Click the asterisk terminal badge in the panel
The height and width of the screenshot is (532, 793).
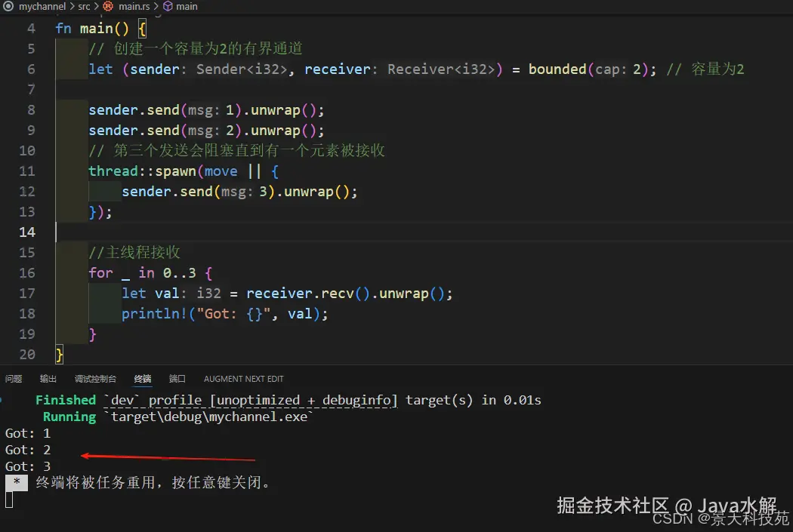[x=17, y=481]
